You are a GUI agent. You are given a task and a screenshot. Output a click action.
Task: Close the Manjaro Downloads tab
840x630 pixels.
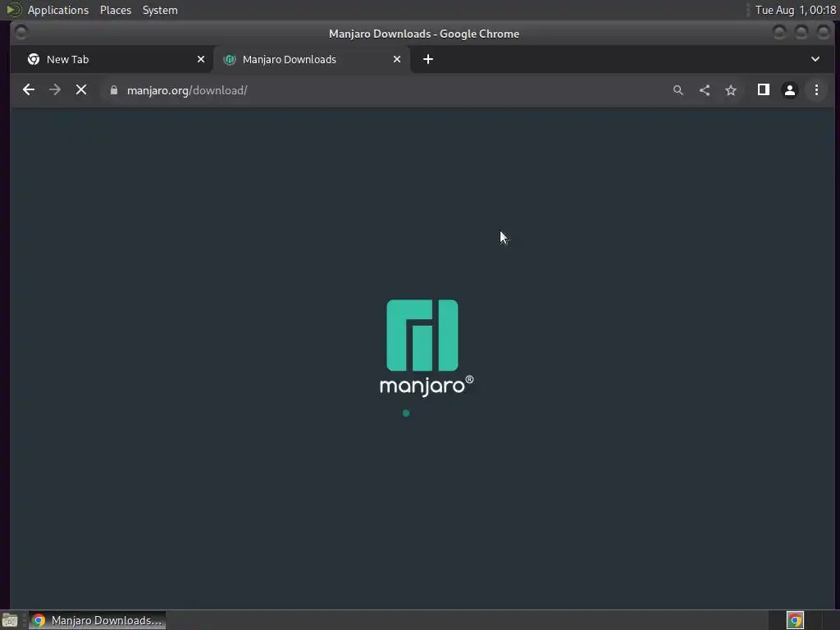click(397, 59)
